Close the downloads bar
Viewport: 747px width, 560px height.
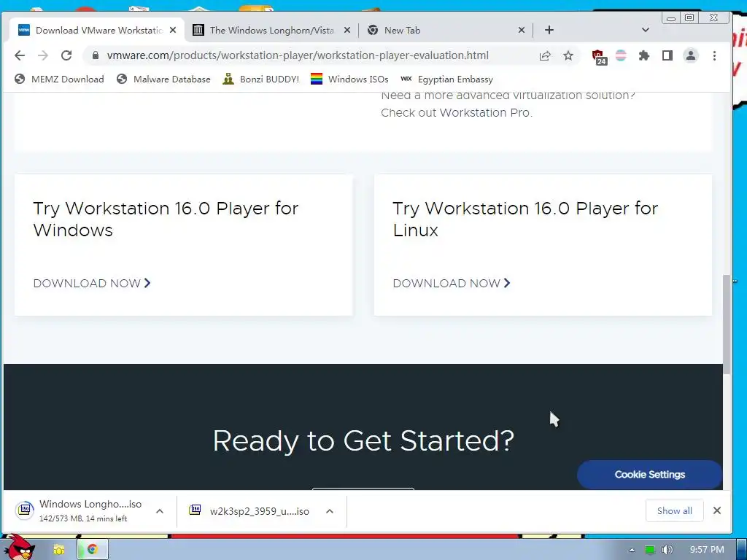(x=717, y=510)
